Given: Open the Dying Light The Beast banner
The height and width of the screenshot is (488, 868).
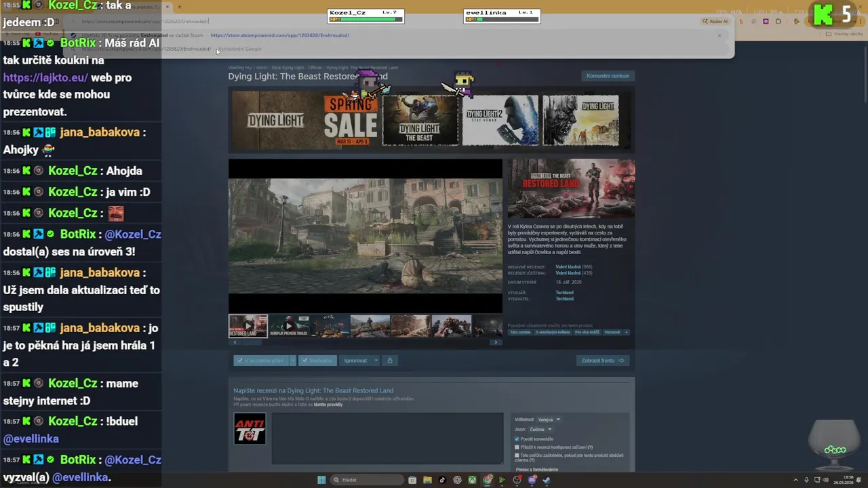Looking at the screenshot, I should click(420, 120).
